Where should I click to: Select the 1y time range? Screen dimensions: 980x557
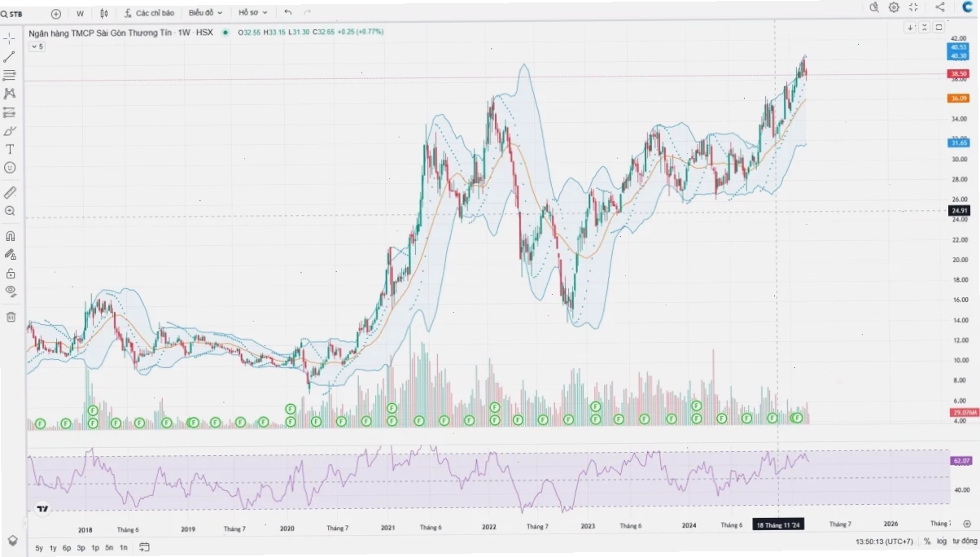click(x=53, y=548)
